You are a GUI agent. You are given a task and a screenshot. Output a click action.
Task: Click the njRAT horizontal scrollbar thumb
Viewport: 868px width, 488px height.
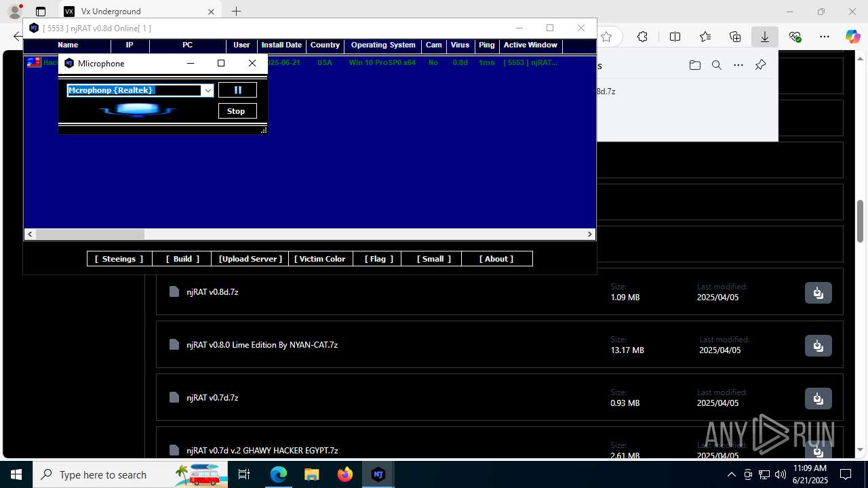(x=90, y=234)
